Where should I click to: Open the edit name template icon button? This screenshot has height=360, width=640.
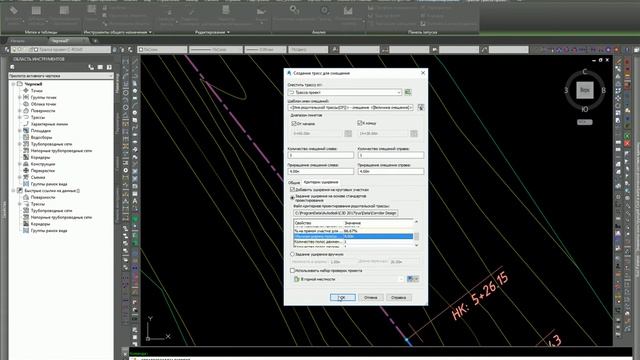(420, 107)
